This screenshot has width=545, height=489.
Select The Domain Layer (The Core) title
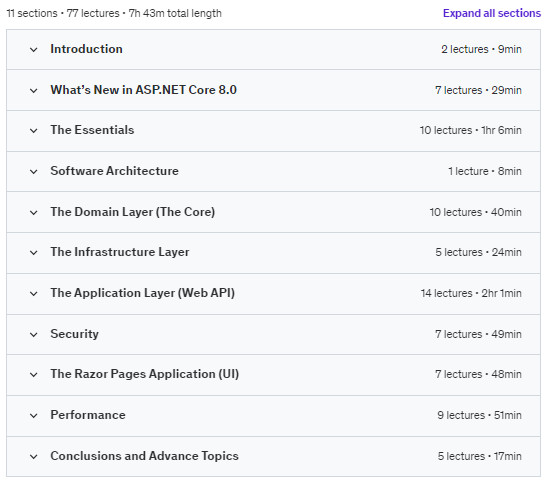tap(133, 212)
